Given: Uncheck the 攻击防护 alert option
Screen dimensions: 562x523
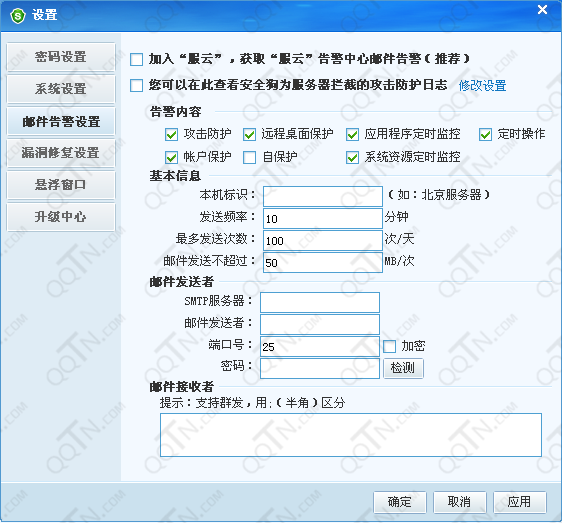Looking at the screenshot, I should 171,135.
